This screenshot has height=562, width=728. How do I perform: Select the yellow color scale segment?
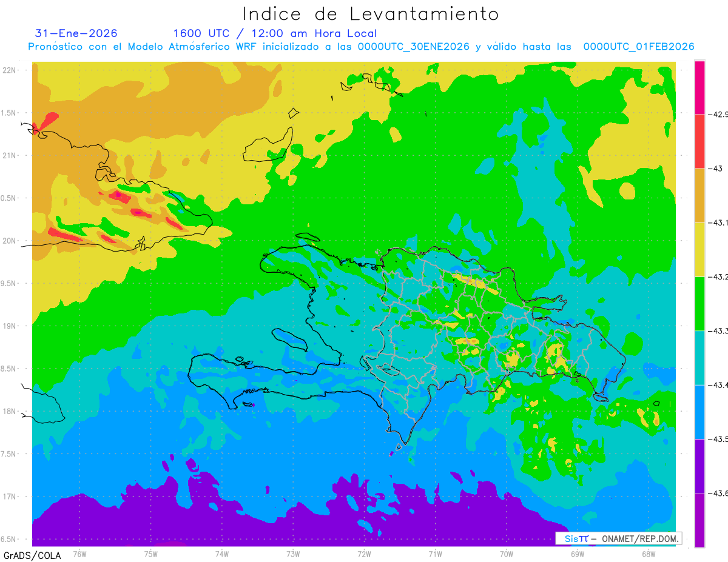(699, 249)
